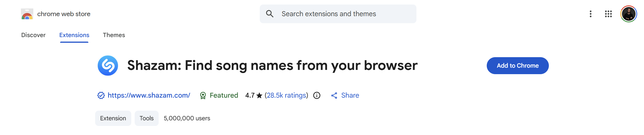Click the search magnifying glass icon
This screenshot has width=644, height=135.
270,14
